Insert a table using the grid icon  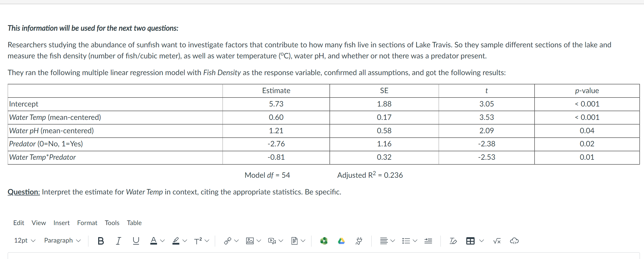[x=470, y=241]
